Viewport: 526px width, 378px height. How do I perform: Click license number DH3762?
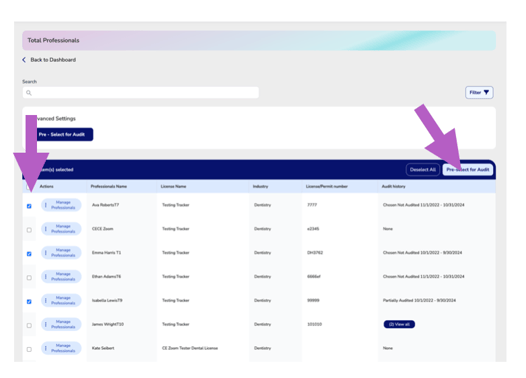[x=315, y=253]
